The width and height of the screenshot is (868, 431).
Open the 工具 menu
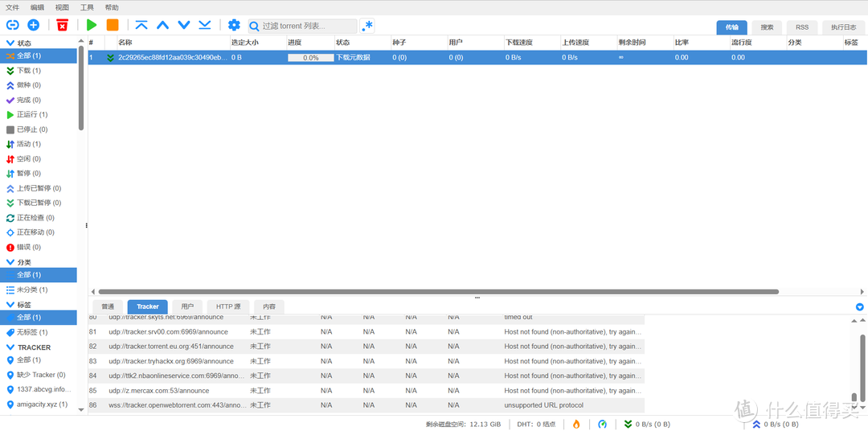point(87,8)
